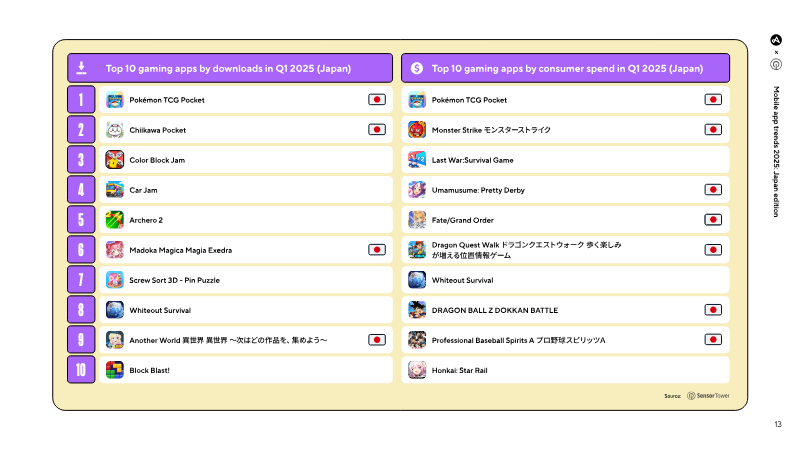800x450 pixels.
Task: Click the 'Top 10 gaming apps by consumer spend' heading
Action: click(x=567, y=69)
